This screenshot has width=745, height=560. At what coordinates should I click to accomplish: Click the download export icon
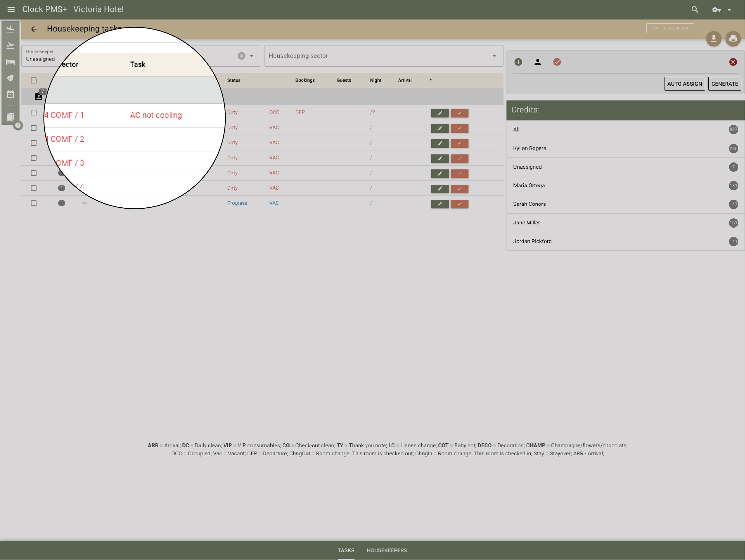(x=714, y=38)
